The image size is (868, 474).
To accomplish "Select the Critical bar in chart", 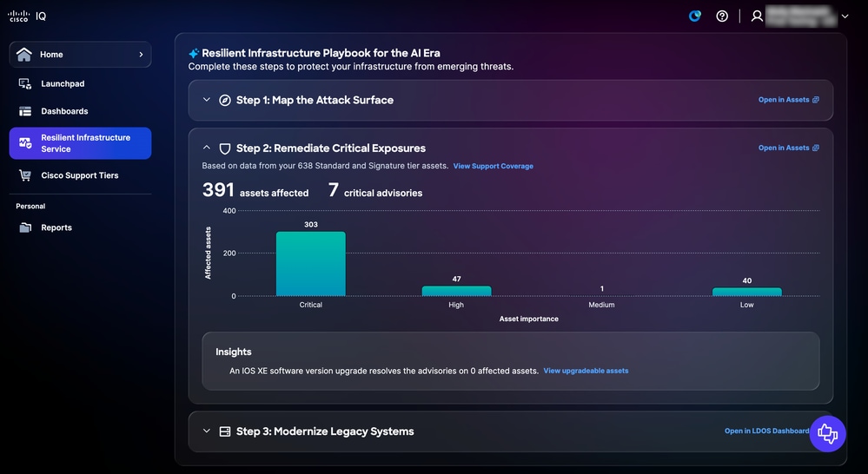I will (x=310, y=264).
